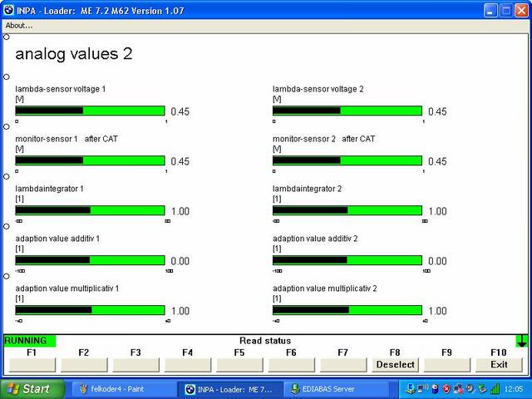532x399 pixels.
Task: Click the BMW icon in title bar
Action: point(10,11)
